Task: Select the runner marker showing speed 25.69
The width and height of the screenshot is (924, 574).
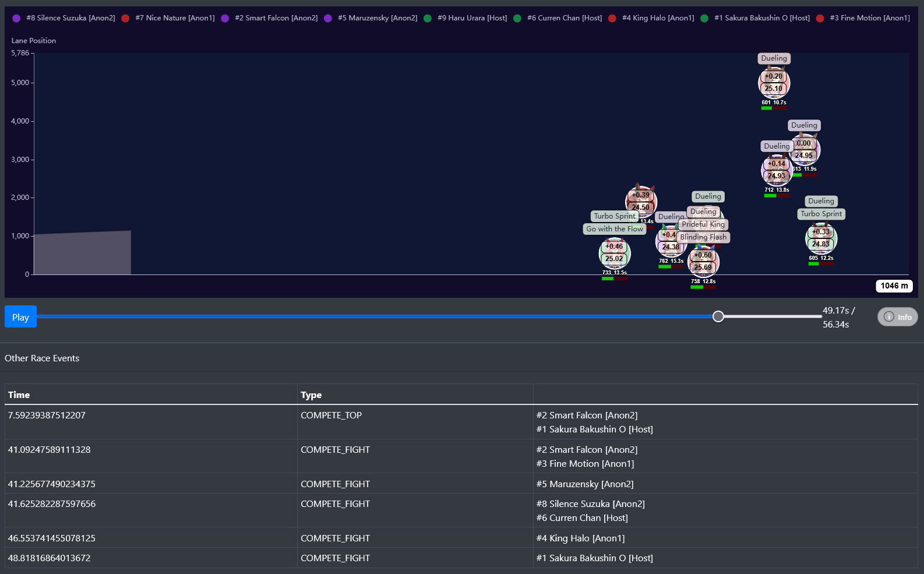Action: [703, 262]
